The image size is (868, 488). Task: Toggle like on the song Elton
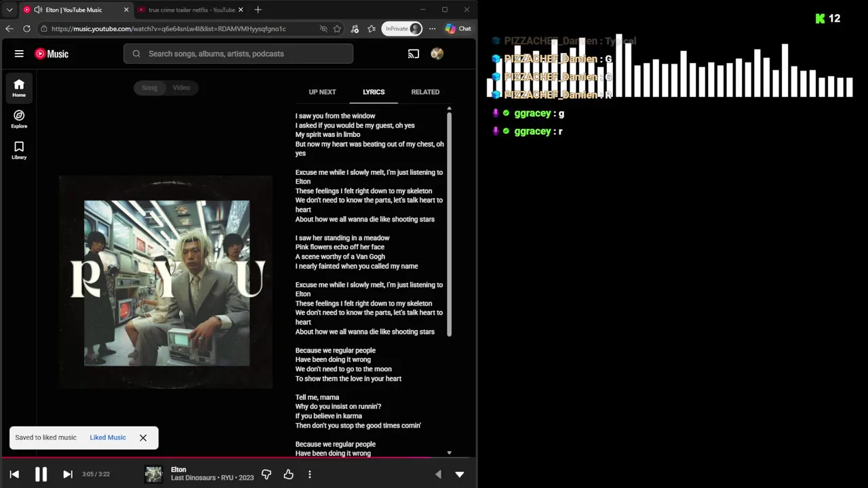point(288,474)
